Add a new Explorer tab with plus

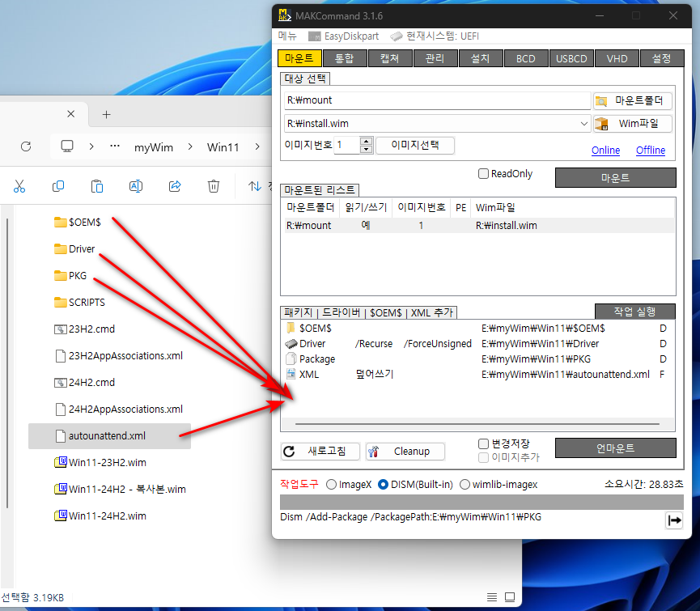(106, 115)
